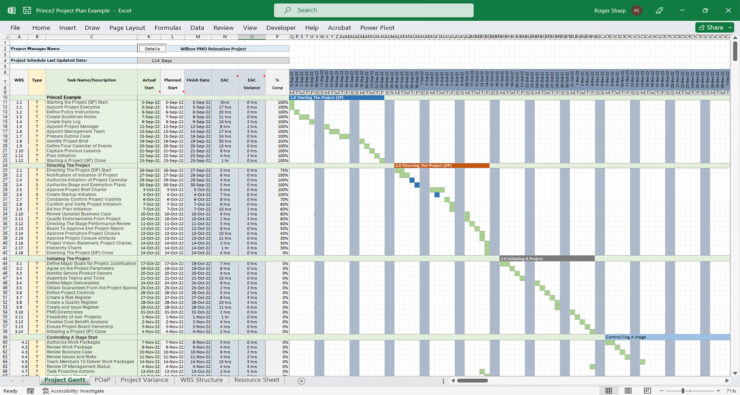
Task: Open the Developer ribbon tab
Action: [x=281, y=28]
